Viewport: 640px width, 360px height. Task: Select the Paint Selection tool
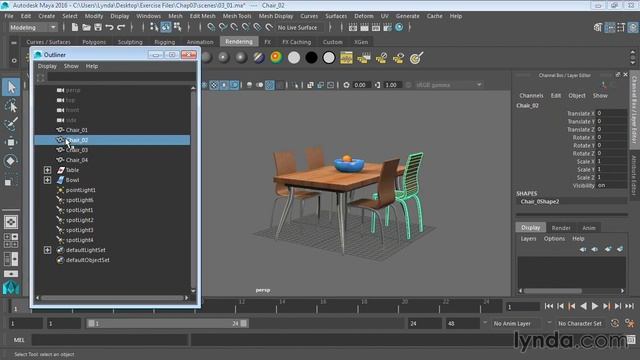click(11, 124)
